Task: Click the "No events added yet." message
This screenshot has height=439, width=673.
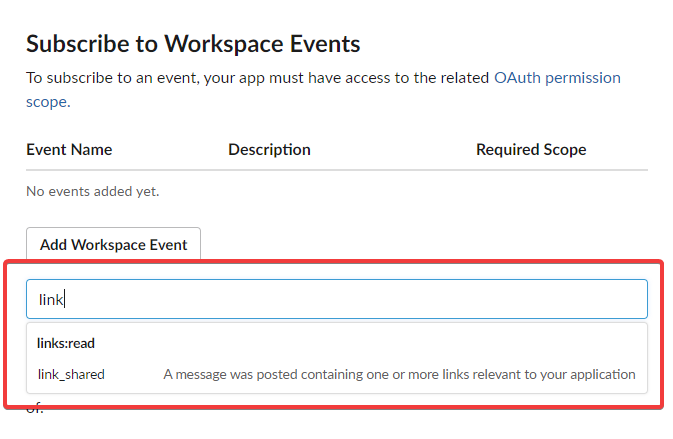Action: click(93, 191)
